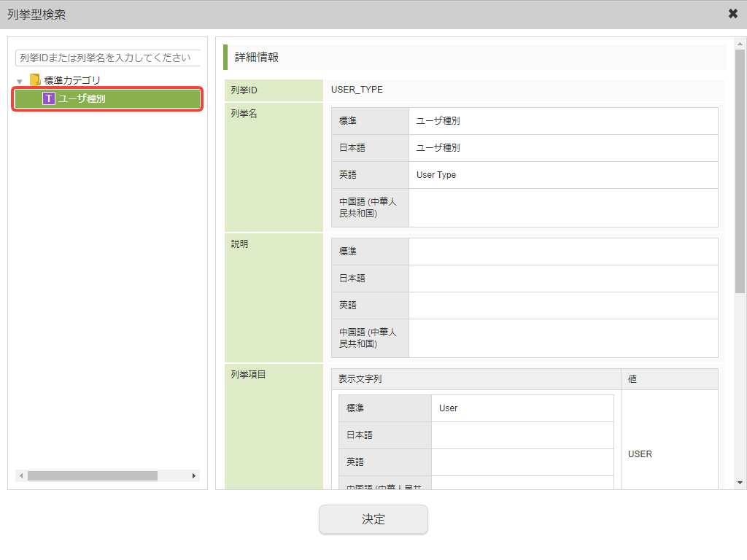Screen dimensions: 747x560
Task: Close the 列挙型検索 dialog with the X
Action: coord(732,14)
